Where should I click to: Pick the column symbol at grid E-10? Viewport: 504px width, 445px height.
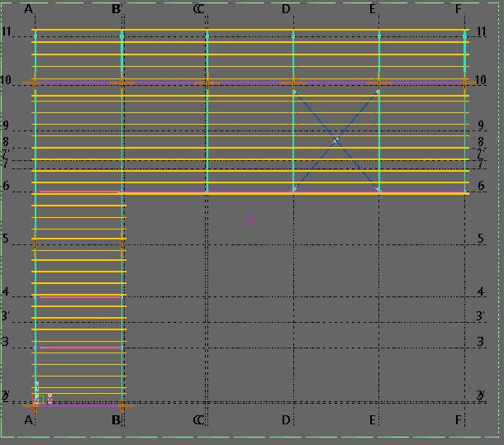pyautogui.click(x=378, y=83)
